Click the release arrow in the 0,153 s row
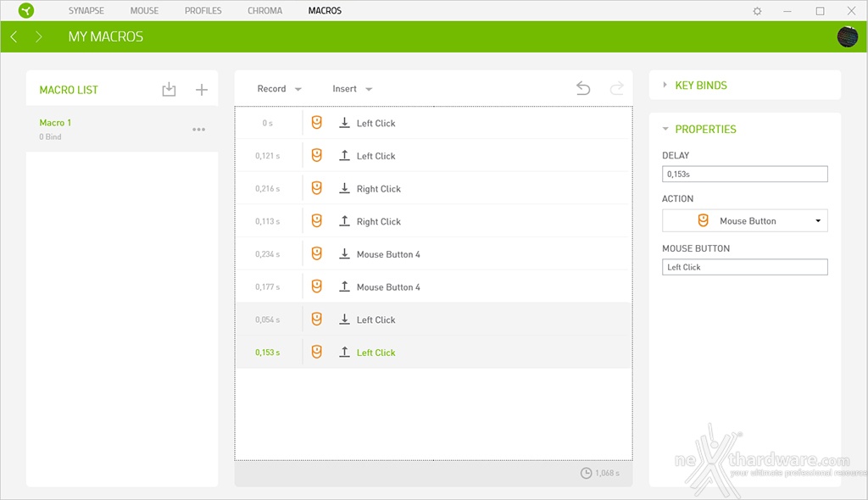Screen dimensions: 868x500 (344, 351)
